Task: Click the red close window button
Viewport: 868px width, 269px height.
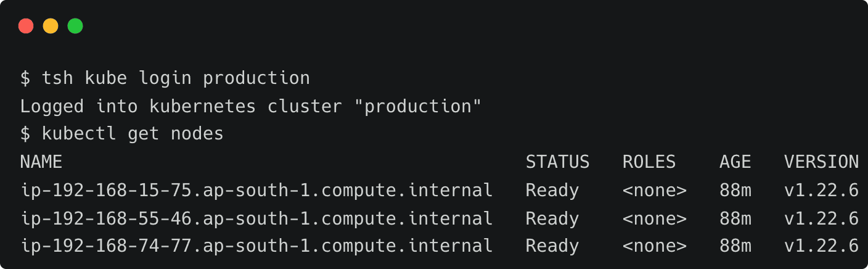Action: [26, 26]
